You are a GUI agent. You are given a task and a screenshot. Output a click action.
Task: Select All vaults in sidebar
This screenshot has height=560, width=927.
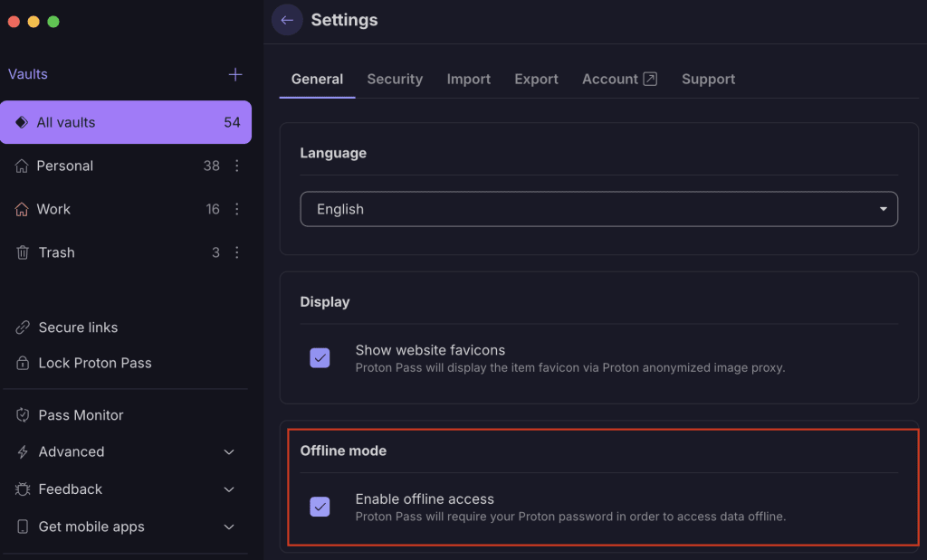126,122
